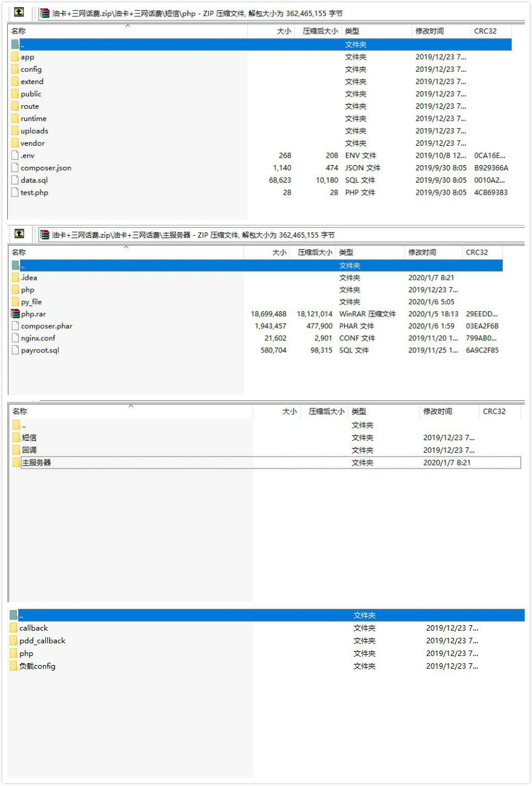Select the 主服务器 folder icon
Viewport: 532px width, 786px height.
[x=16, y=463]
